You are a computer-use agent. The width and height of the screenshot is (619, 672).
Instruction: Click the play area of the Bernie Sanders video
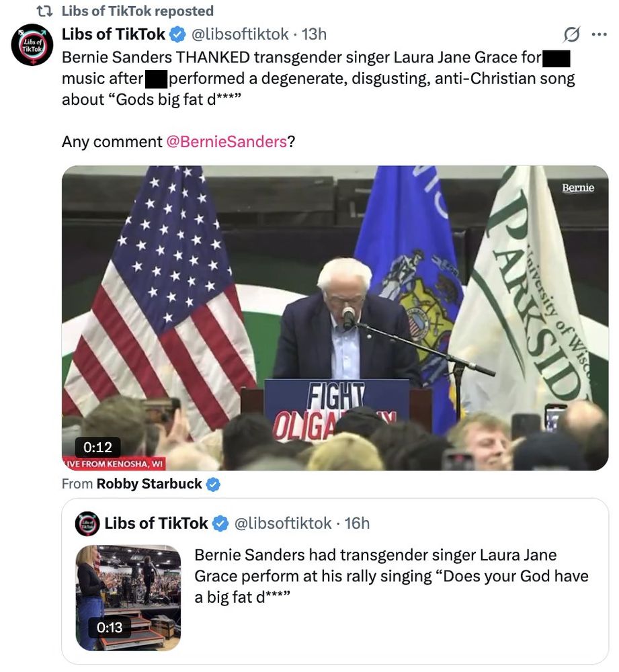coord(335,317)
